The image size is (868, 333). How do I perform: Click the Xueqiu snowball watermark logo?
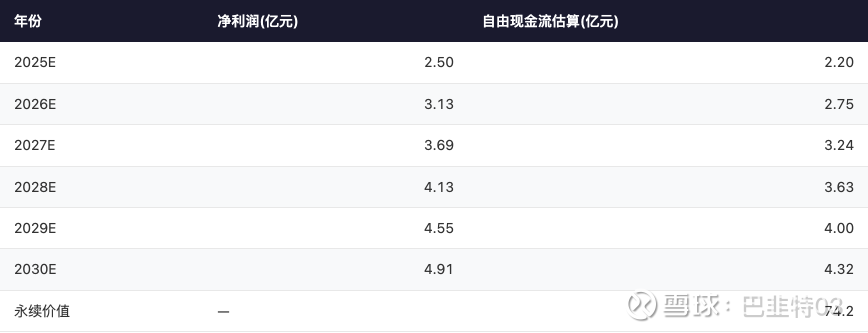coord(641,304)
